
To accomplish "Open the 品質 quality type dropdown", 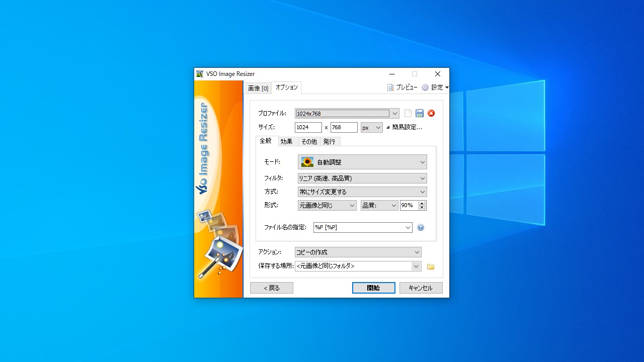I will tap(379, 205).
